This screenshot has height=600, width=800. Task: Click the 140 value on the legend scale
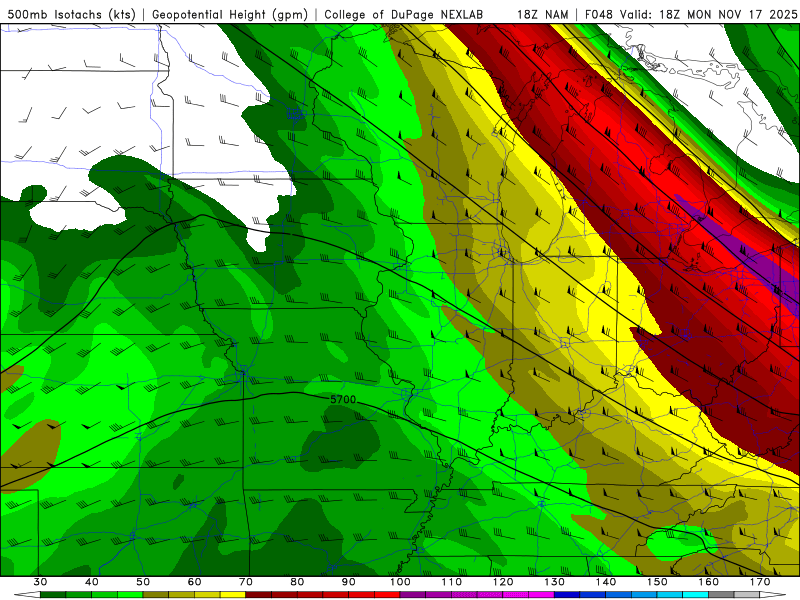(x=606, y=582)
